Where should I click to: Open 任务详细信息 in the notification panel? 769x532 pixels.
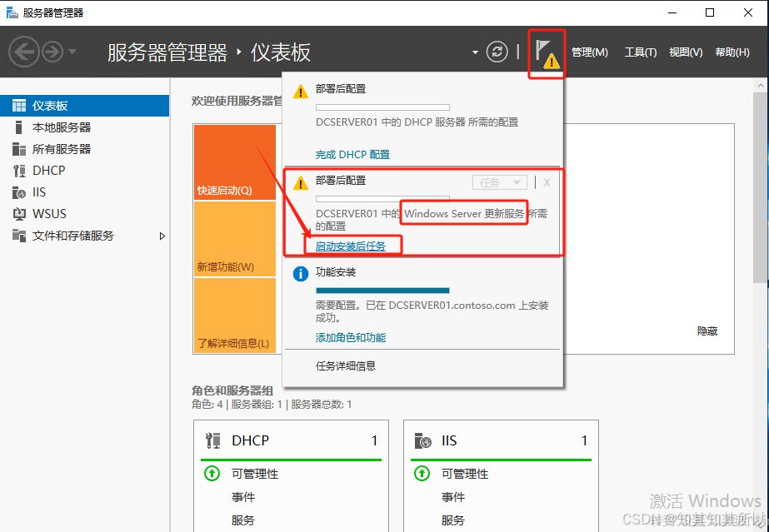click(x=346, y=366)
